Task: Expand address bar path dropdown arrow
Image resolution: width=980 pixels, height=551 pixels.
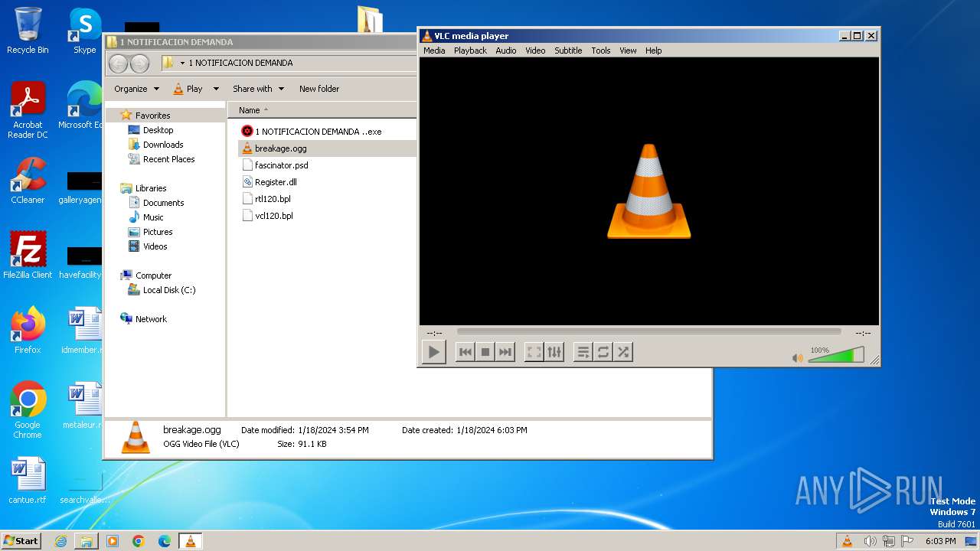Action: pyautogui.click(x=182, y=64)
